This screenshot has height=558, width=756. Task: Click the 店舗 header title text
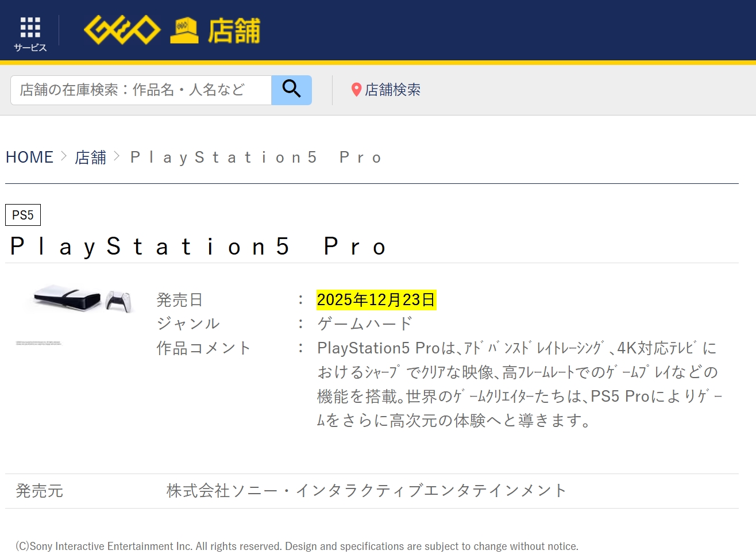(x=234, y=30)
